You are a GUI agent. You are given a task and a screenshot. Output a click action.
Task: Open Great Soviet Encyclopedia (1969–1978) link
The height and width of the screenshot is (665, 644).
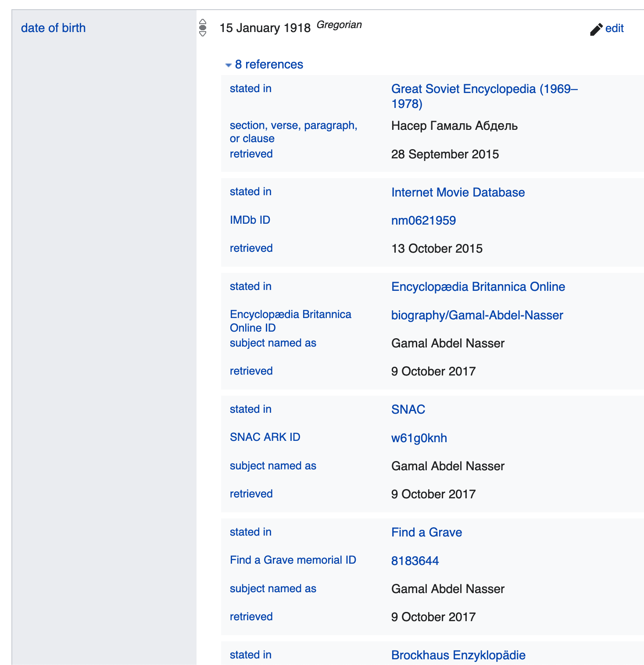pyautogui.click(x=484, y=96)
